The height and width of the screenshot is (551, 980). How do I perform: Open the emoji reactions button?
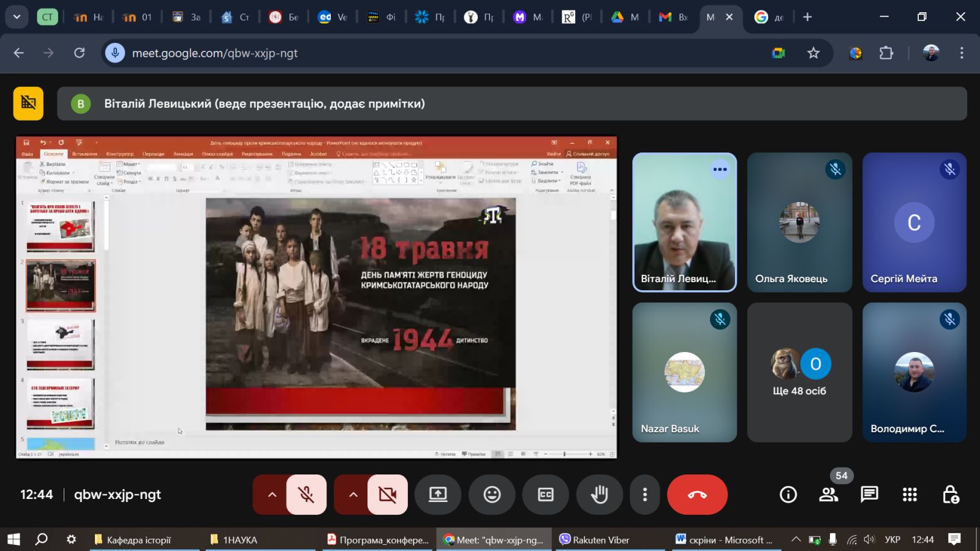[x=492, y=495]
